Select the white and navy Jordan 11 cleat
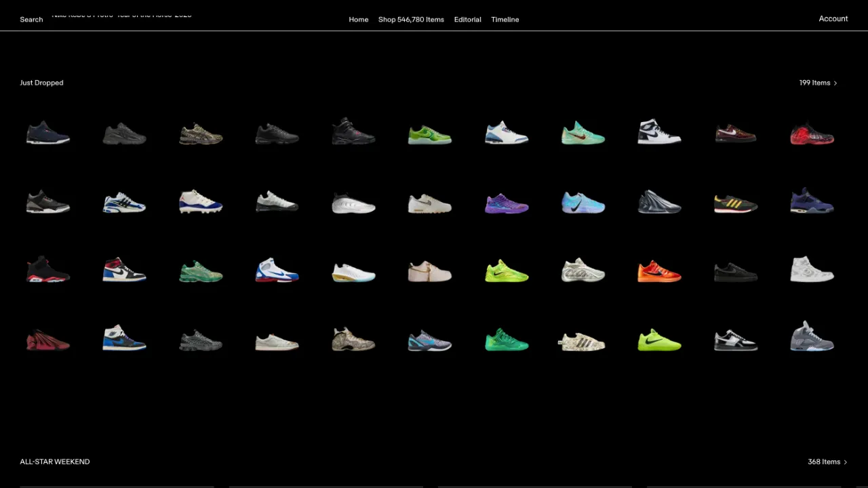Viewport: 868px width, 488px height. pos(201,203)
